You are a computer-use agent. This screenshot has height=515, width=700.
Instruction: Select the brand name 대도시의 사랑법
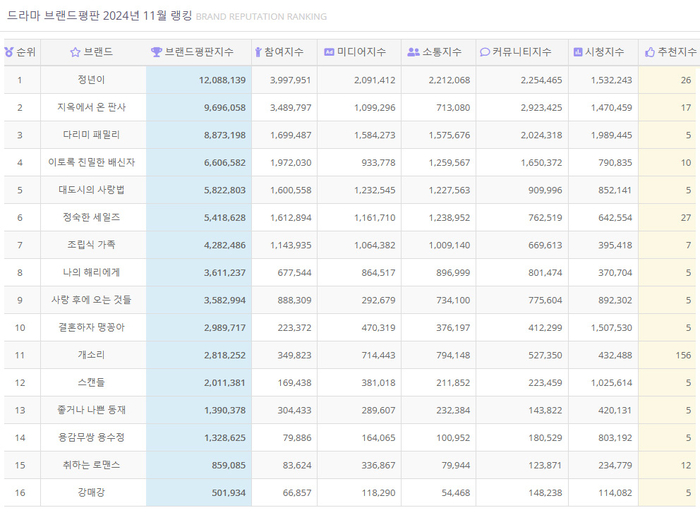pos(92,190)
